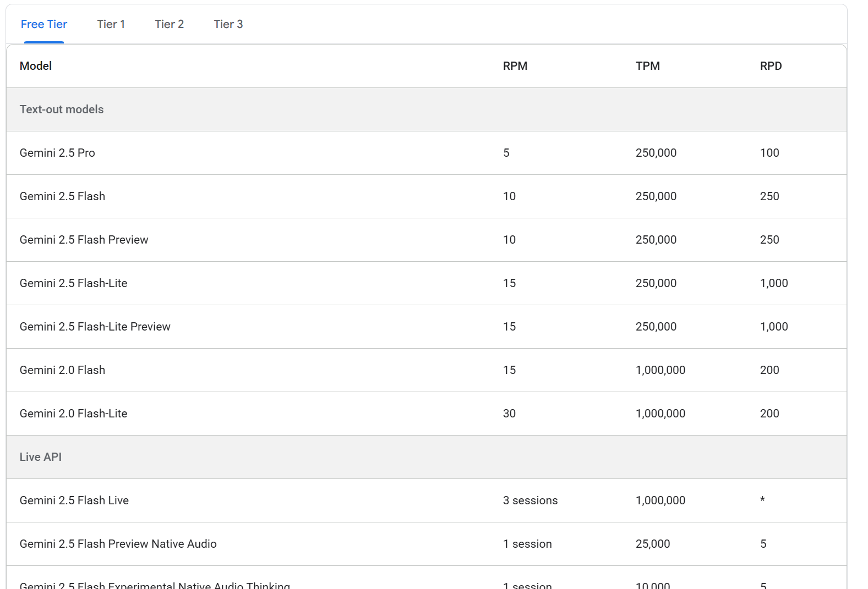Click the Gemini 2.5 Flash Live model name
This screenshot has height=589, width=868.
(74, 500)
